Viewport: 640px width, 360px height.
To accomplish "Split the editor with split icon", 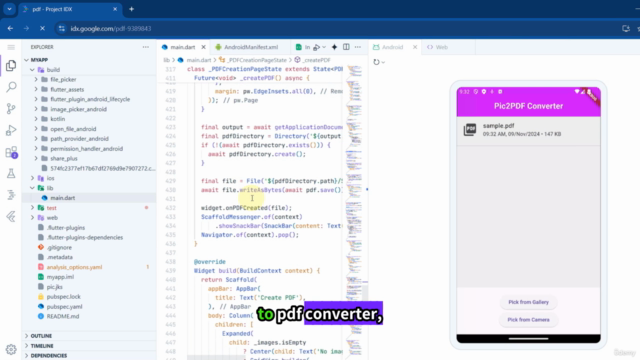I will tap(346, 47).
